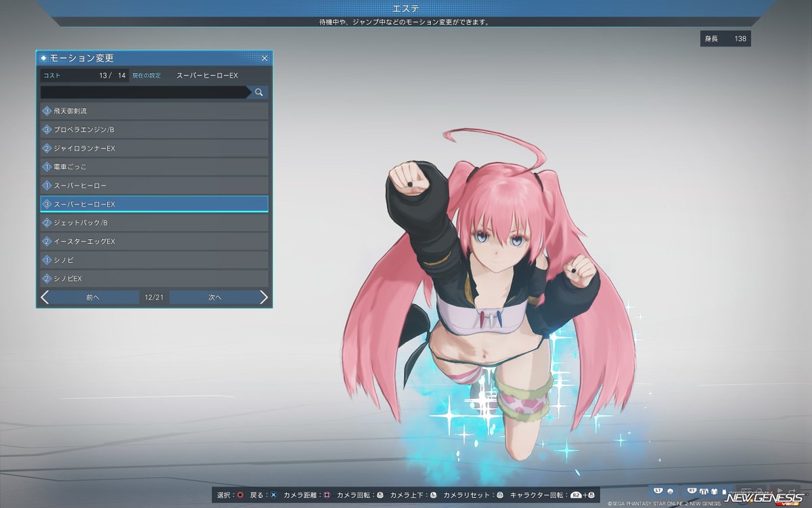Click the 現在の設定 label
Screen dimensions: 812x508
tap(146, 75)
